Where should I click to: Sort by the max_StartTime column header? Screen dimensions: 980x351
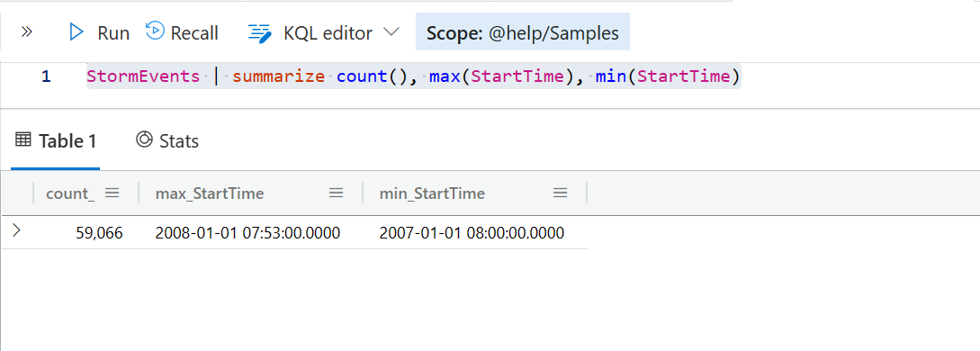tap(210, 193)
